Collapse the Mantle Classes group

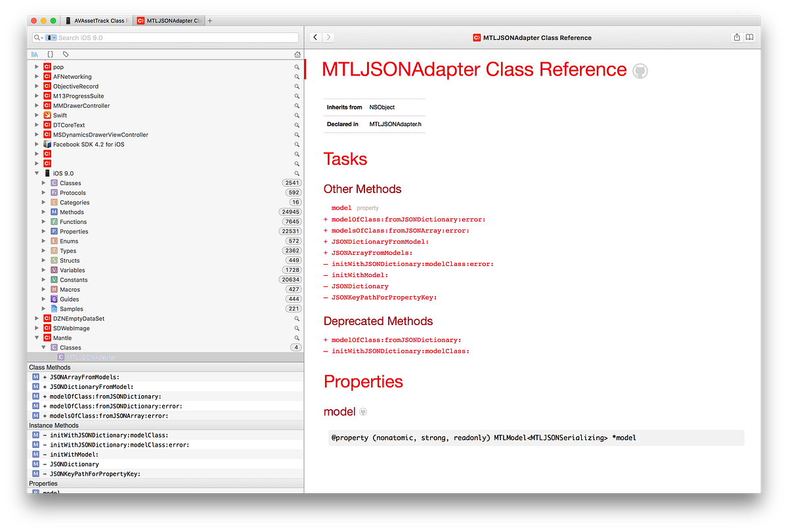click(x=44, y=347)
